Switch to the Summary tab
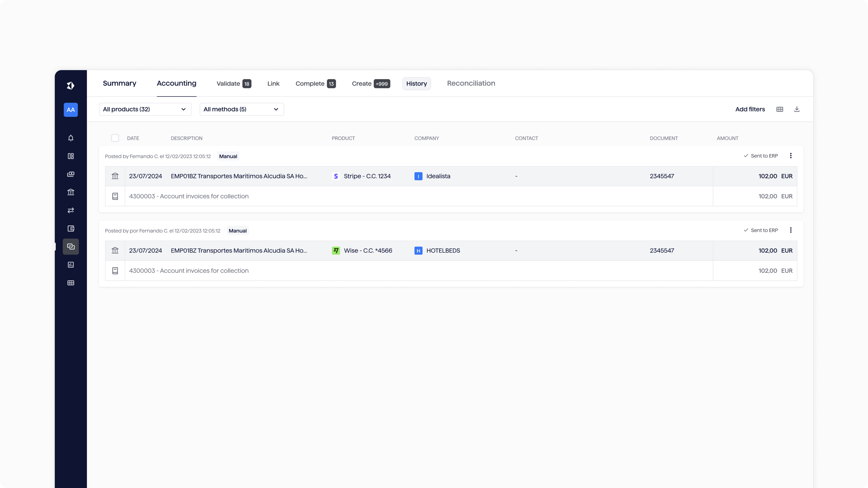Viewport: 868px width, 488px height. (x=119, y=83)
